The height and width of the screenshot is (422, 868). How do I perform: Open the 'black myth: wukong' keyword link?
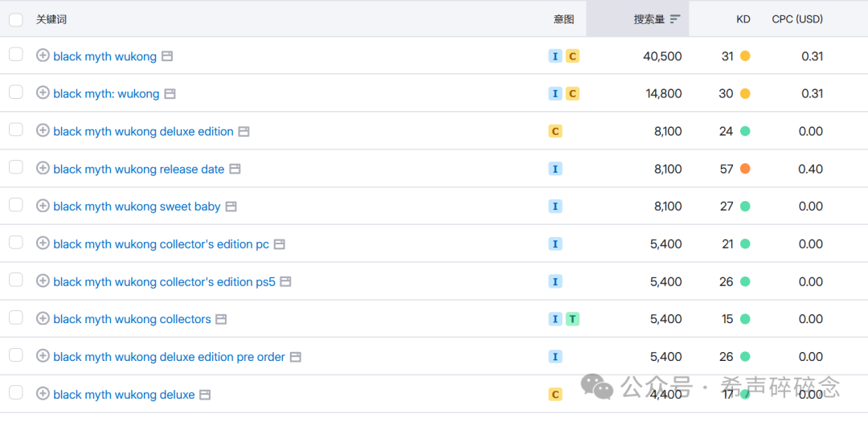106,94
